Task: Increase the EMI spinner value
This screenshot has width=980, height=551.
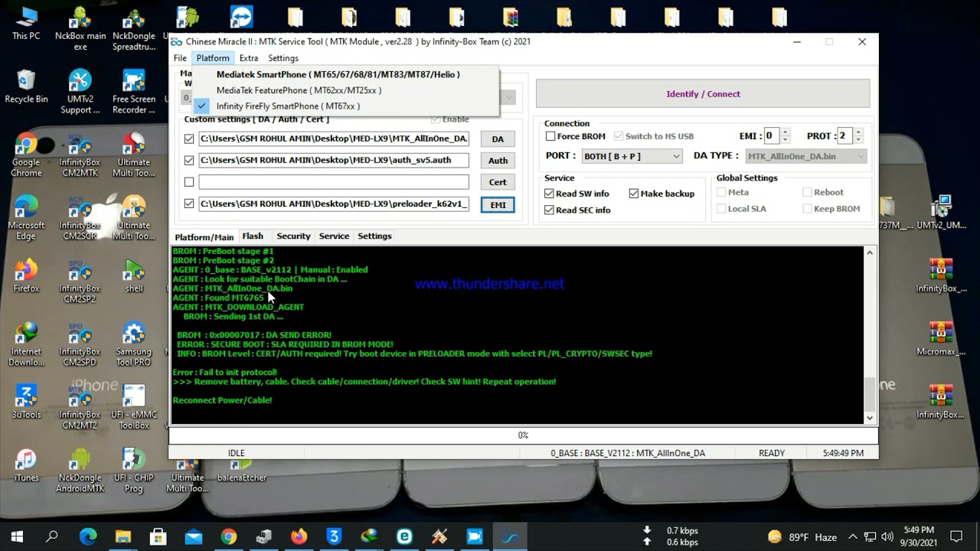Action: pyautogui.click(x=786, y=132)
